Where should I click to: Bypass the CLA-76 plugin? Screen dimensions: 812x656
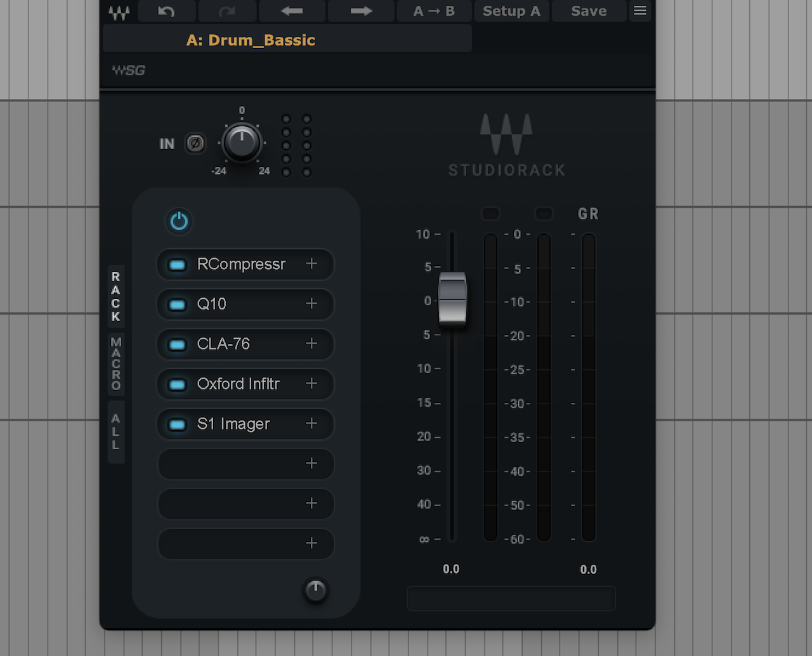[177, 344]
